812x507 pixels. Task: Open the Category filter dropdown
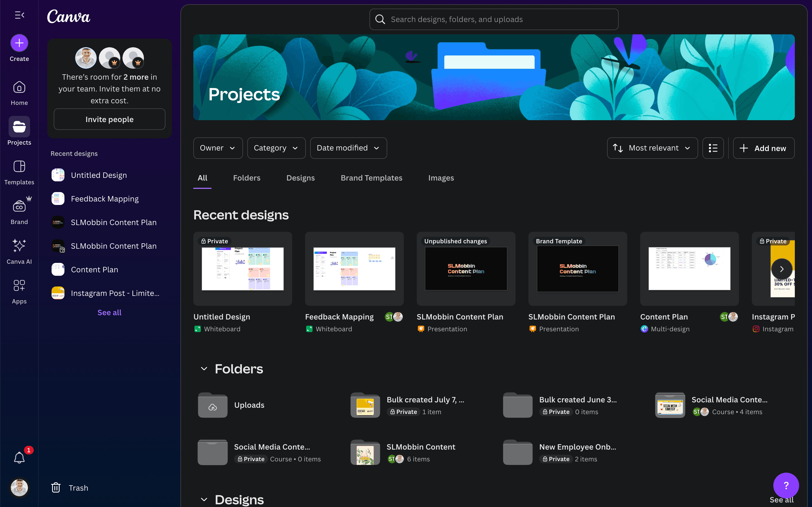click(276, 148)
